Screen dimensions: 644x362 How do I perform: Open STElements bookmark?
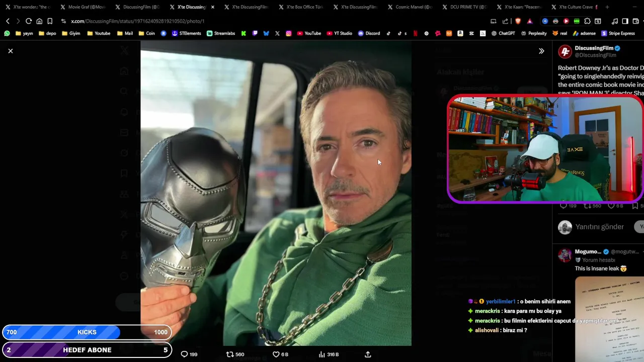coord(186,33)
